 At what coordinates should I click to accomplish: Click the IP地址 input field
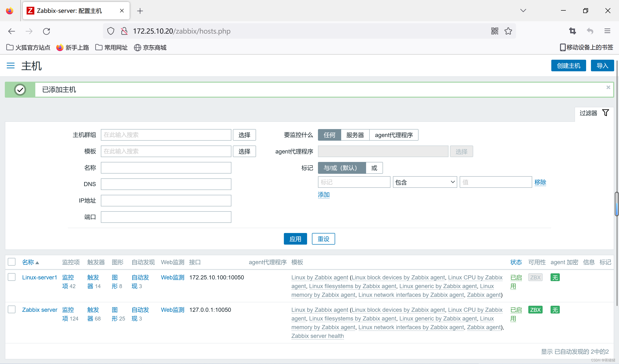click(166, 201)
